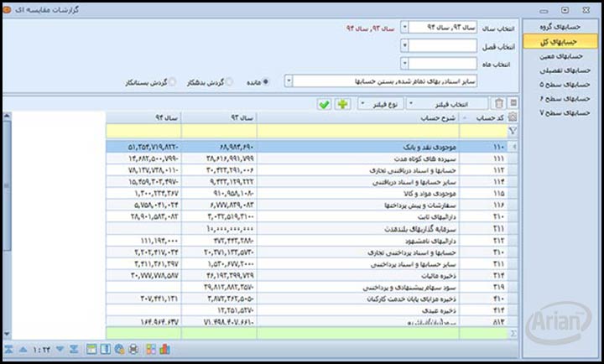Click the filter cell under سال ۹۳

[x=219, y=132]
